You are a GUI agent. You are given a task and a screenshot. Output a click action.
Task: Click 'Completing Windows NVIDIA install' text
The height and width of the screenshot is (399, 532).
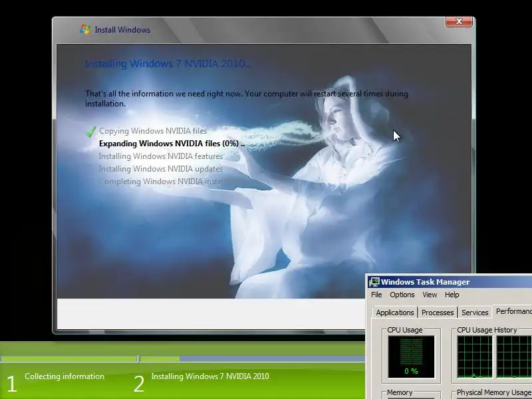click(x=162, y=182)
